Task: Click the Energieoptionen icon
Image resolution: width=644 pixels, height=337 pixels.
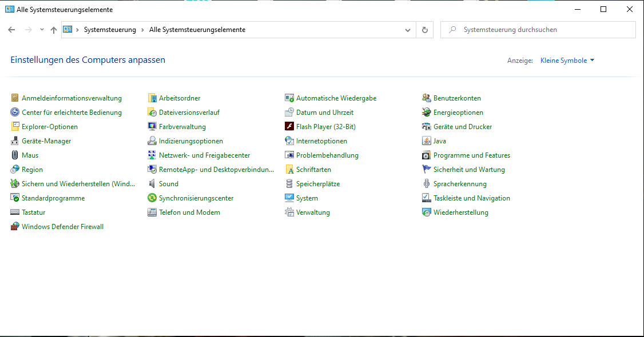Action: click(x=426, y=113)
